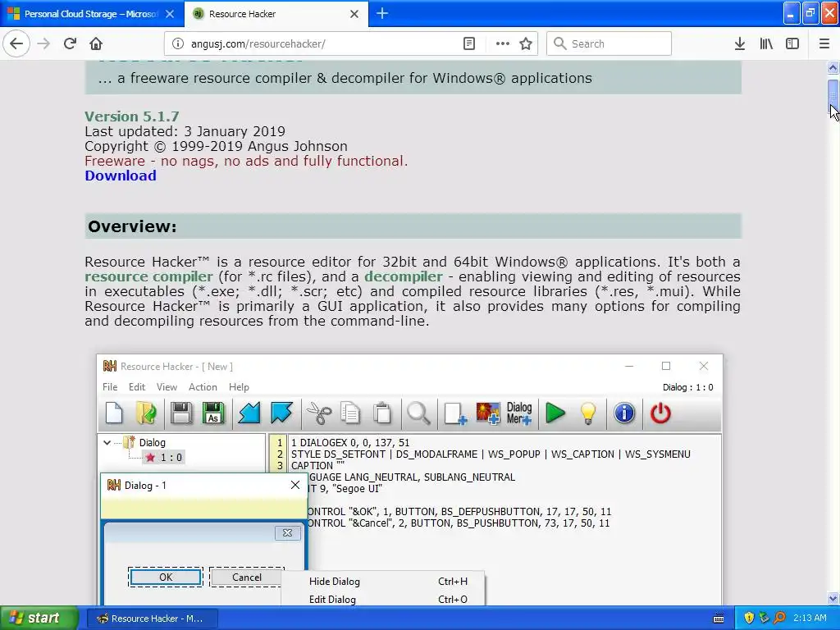Click File menu in Resource Hacker screenshot
Screen dimensions: 840x630
110,387
